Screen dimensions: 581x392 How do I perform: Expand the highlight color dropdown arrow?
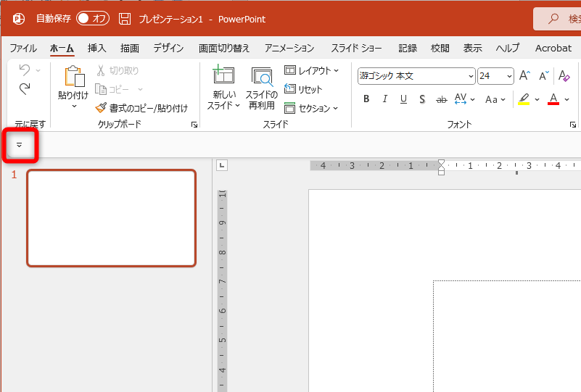point(537,99)
